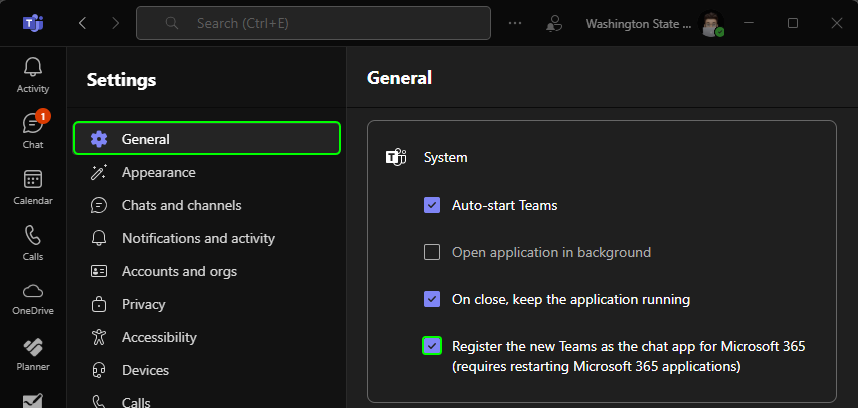Click the search magnifier icon

[x=172, y=23]
